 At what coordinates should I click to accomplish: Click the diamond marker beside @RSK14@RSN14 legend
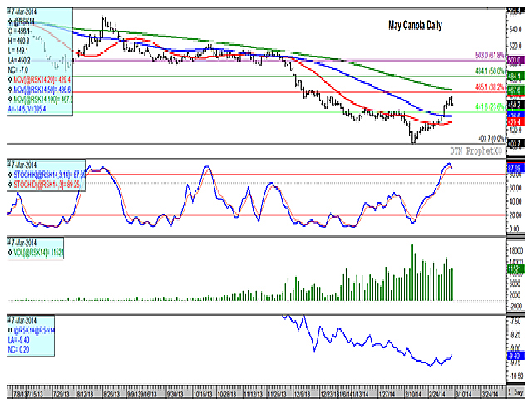(10, 330)
